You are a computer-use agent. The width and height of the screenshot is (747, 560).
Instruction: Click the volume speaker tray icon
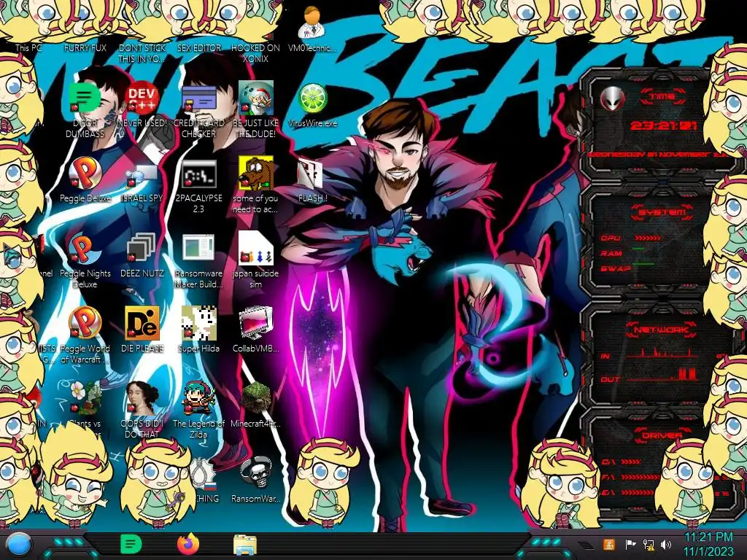[666, 544]
